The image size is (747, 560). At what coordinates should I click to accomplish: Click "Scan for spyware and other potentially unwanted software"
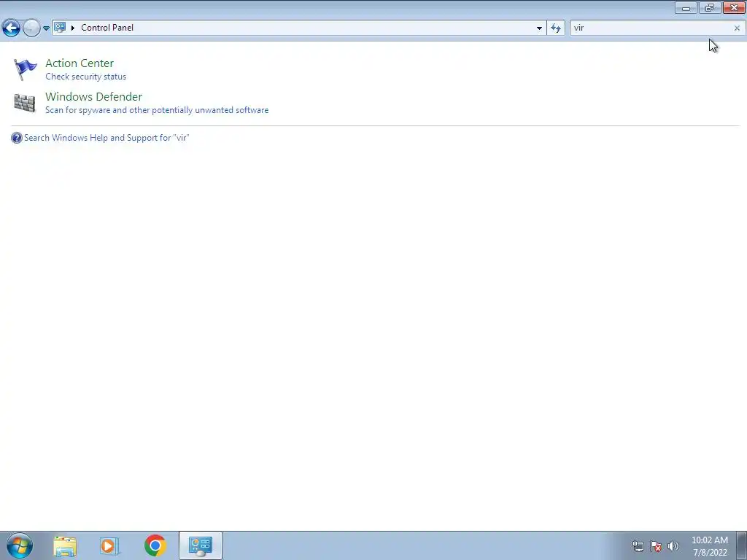157,110
